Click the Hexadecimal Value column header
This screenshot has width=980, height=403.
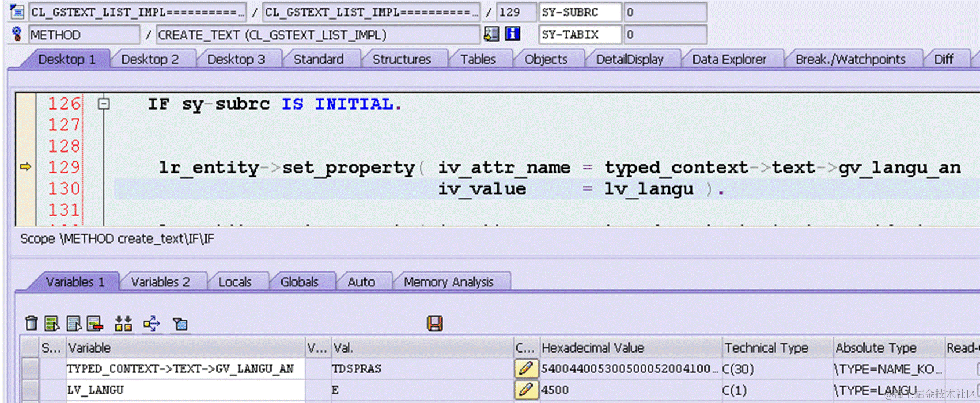pyautogui.click(x=630, y=347)
